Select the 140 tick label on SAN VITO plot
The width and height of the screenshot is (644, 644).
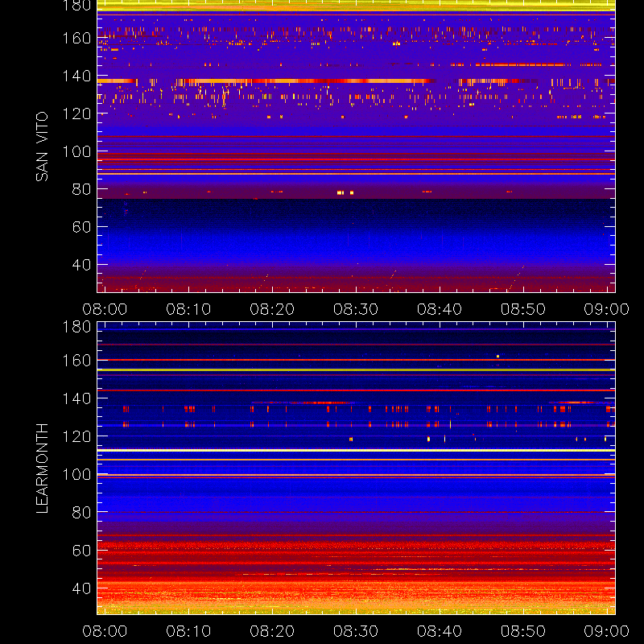76,76
